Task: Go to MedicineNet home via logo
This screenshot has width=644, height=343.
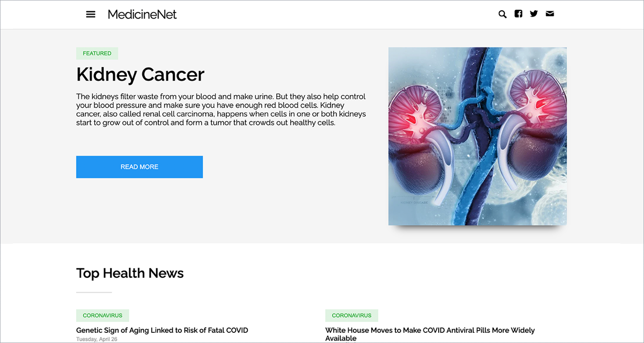Action: click(142, 14)
